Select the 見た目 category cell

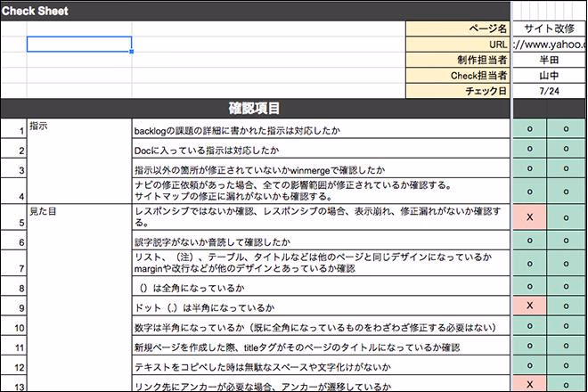coord(78,214)
